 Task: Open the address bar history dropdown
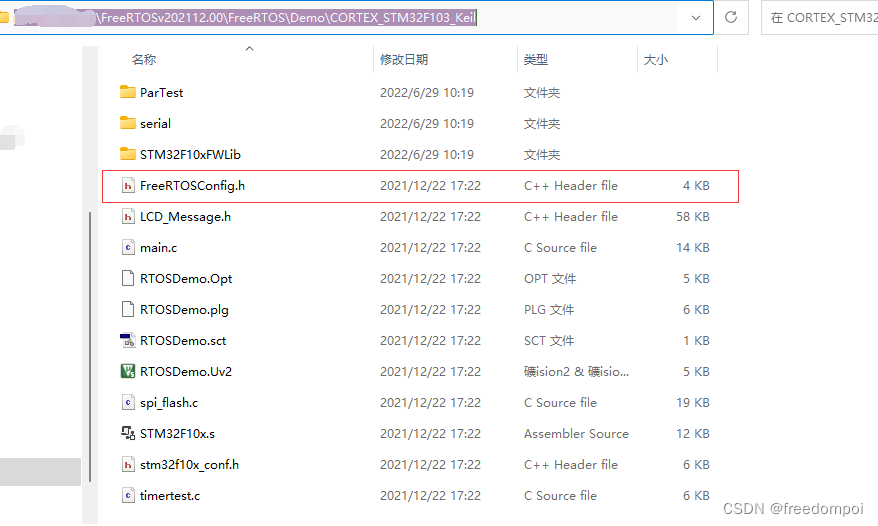tap(695, 17)
